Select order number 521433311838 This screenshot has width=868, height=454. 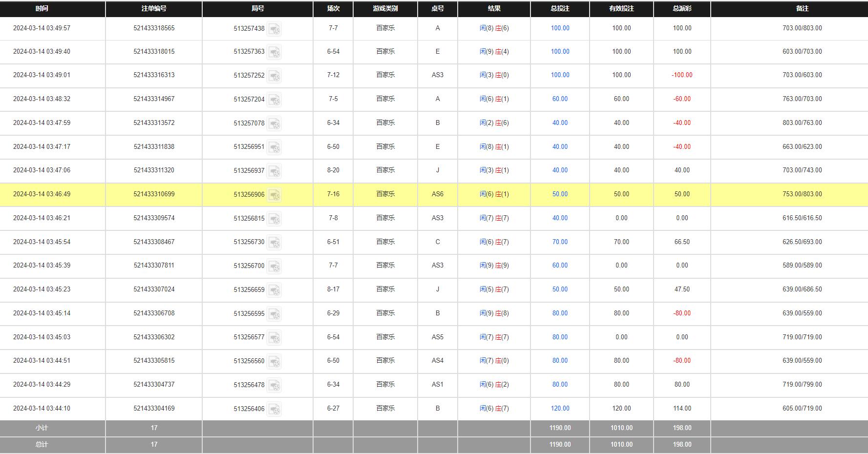[154, 146]
